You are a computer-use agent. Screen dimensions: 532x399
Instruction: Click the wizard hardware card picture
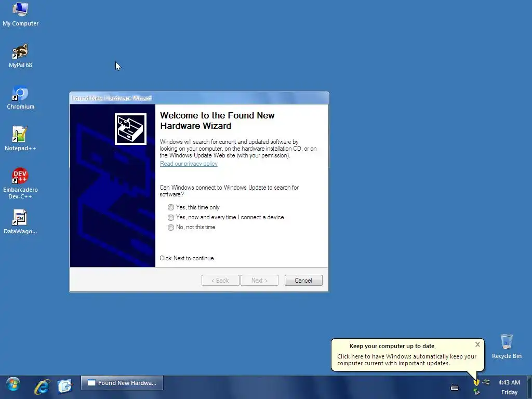click(x=130, y=129)
